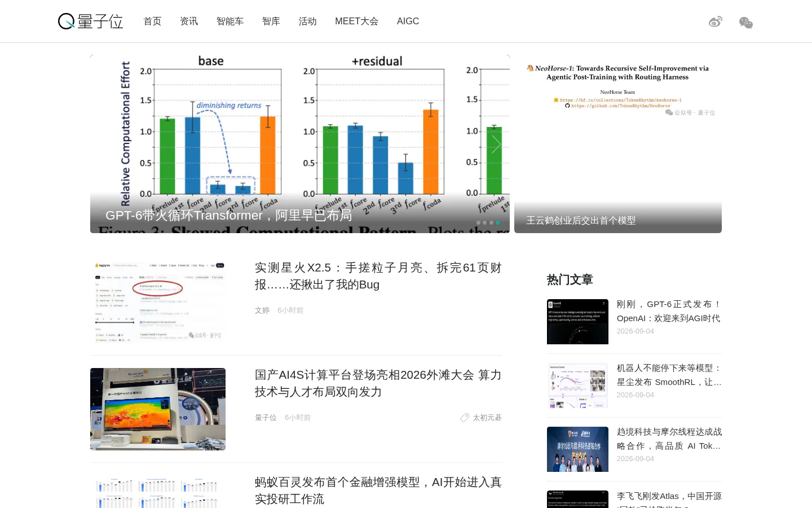Open 智库 navigation item
Image resolution: width=812 pixels, height=508 pixels.
pos(271,21)
